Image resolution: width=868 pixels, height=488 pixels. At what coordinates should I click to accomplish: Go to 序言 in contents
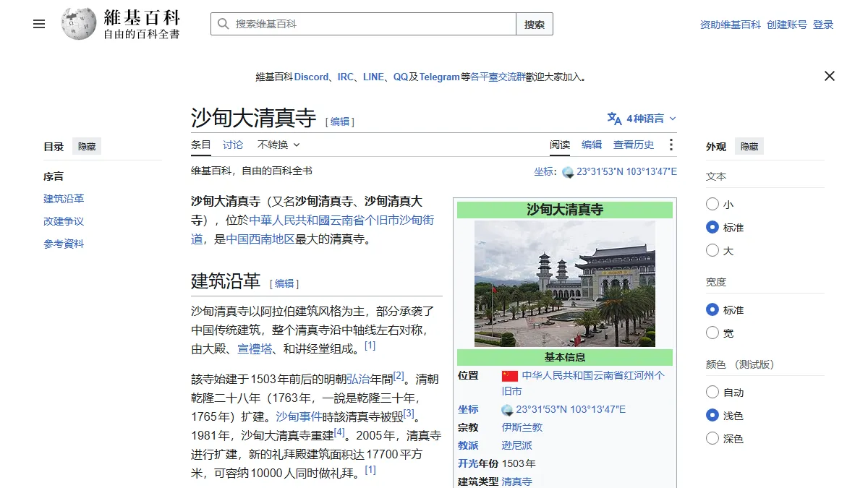[54, 176]
